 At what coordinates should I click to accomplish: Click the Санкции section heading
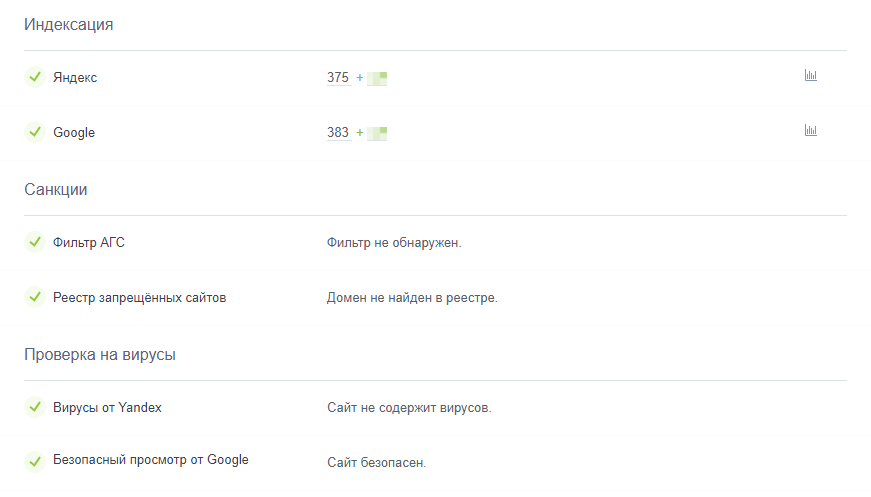tap(56, 189)
